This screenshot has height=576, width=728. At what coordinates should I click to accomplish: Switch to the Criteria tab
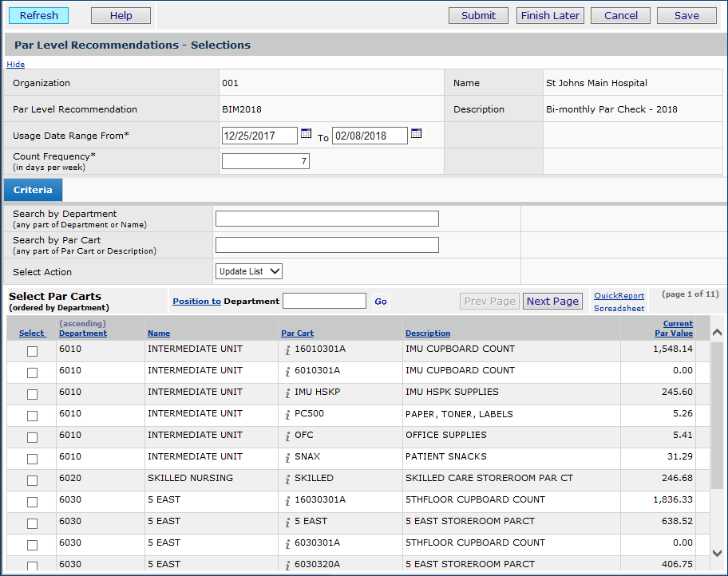click(x=33, y=190)
